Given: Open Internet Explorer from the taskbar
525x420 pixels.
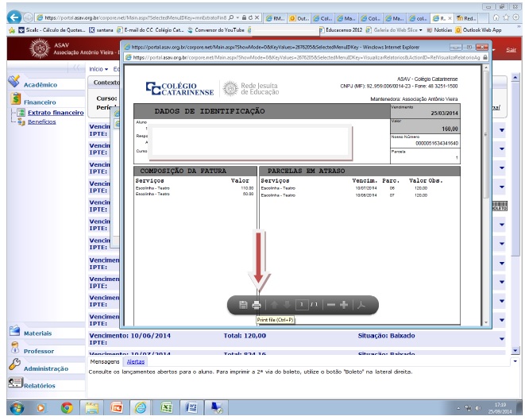Looking at the screenshot, I should click(x=141, y=408).
